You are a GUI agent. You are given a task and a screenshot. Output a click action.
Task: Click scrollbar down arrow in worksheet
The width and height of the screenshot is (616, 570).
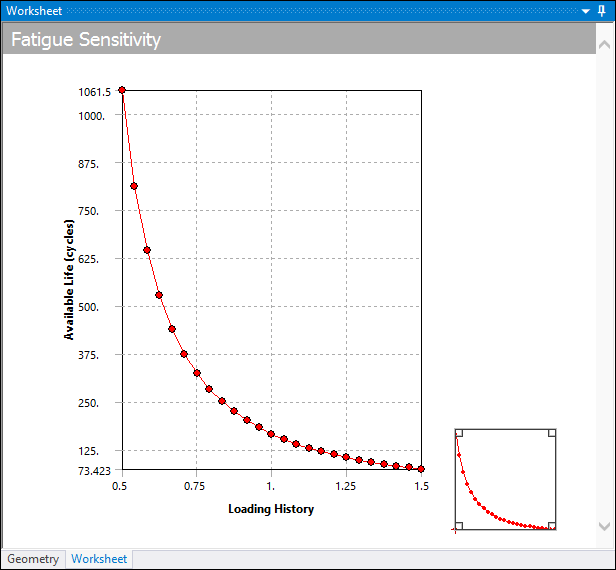coord(604,526)
